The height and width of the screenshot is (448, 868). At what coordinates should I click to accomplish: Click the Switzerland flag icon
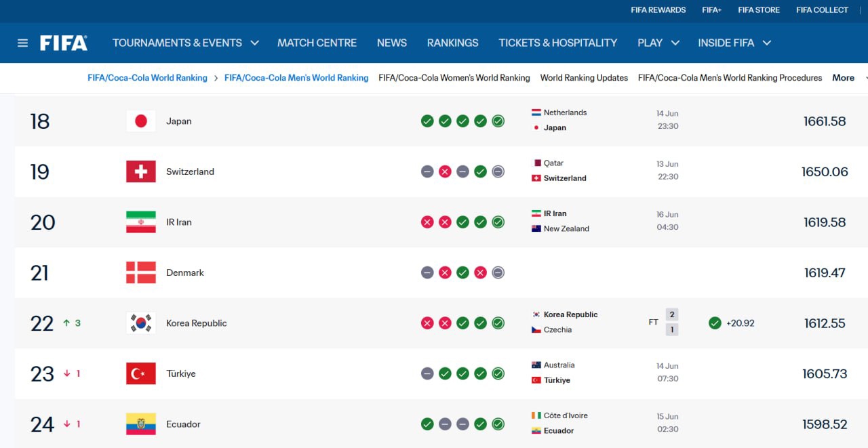click(x=141, y=171)
